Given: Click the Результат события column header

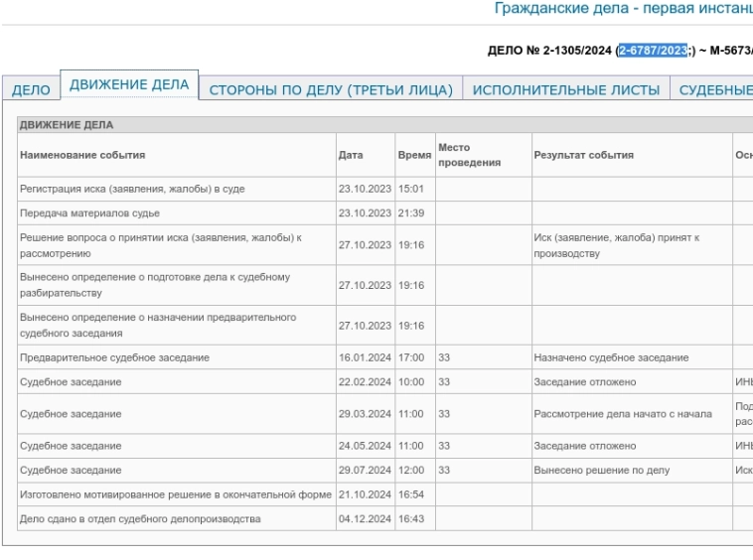Looking at the screenshot, I should [x=583, y=155].
